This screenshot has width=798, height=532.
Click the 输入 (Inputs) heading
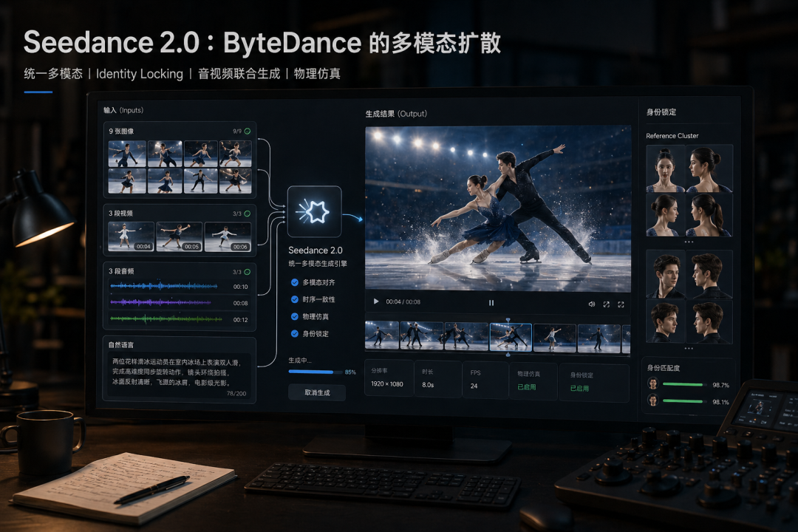[x=123, y=110]
